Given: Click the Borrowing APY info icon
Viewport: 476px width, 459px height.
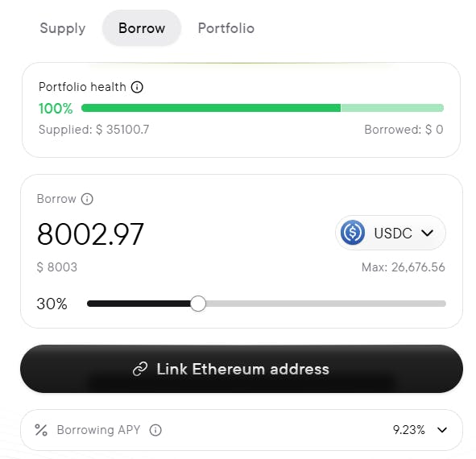Looking at the screenshot, I should click(155, 430).
